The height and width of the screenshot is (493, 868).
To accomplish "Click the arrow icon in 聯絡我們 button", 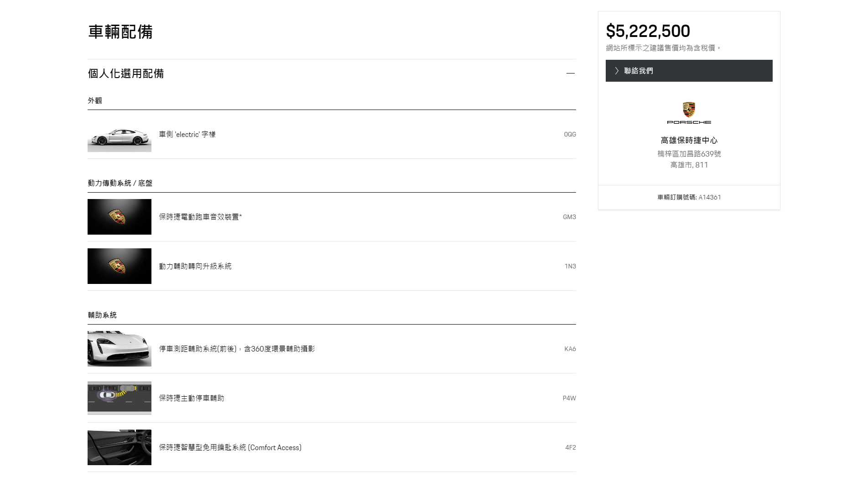I will 617,71.
